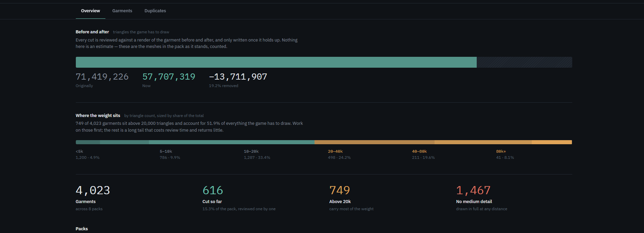Click the 'across 8 packs' caption

point(89,209)
